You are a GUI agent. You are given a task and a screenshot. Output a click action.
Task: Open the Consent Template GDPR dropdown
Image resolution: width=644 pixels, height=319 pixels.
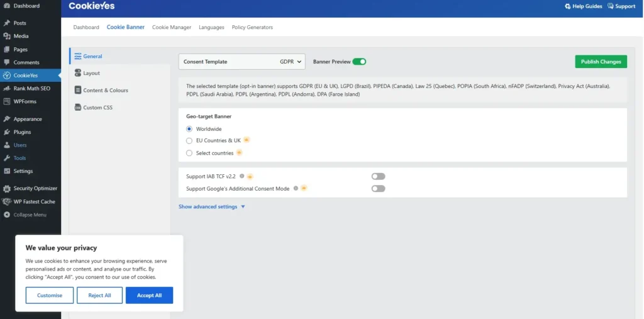242,62
